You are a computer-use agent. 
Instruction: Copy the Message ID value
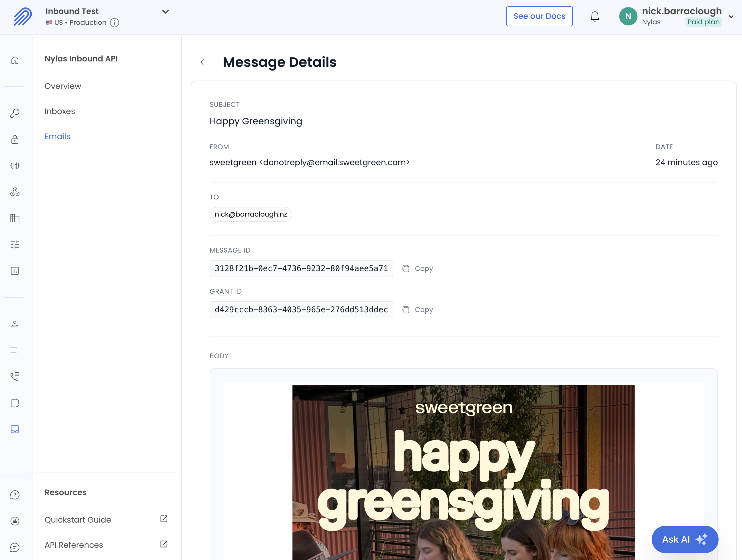pos(417,268)
